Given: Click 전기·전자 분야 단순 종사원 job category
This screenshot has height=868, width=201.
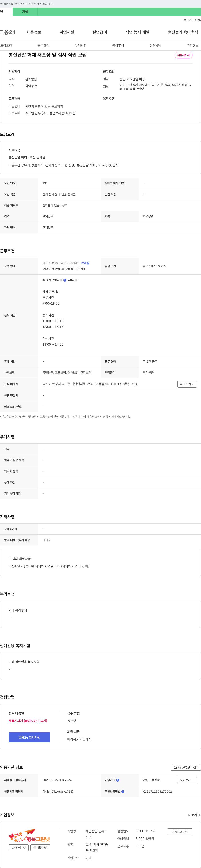Looking at the screenshot, I should [x=59, y=194].
